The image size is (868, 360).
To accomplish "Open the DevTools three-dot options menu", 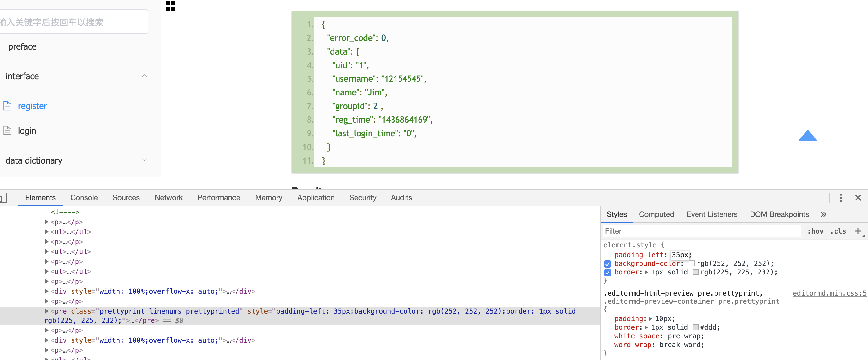I will (841, 198).
